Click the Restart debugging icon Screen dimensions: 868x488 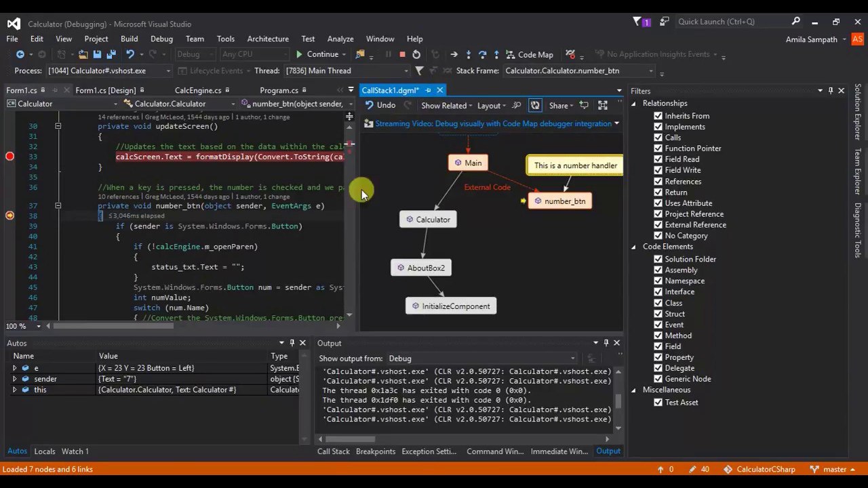[416, 54]
